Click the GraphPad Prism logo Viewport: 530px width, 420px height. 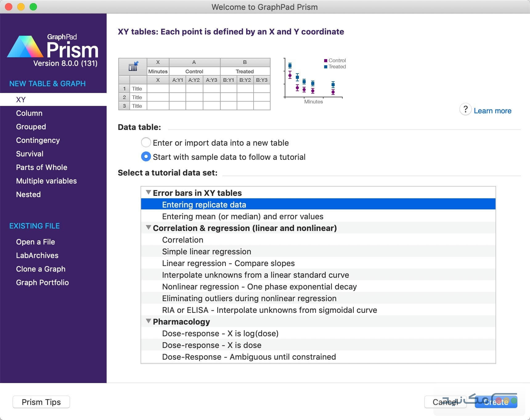53,50
